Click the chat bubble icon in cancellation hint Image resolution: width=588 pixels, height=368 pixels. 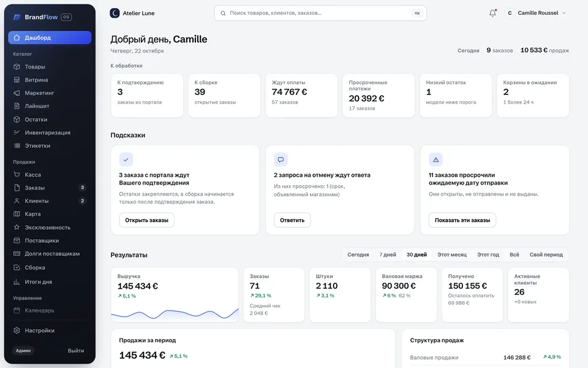[281, 159]
